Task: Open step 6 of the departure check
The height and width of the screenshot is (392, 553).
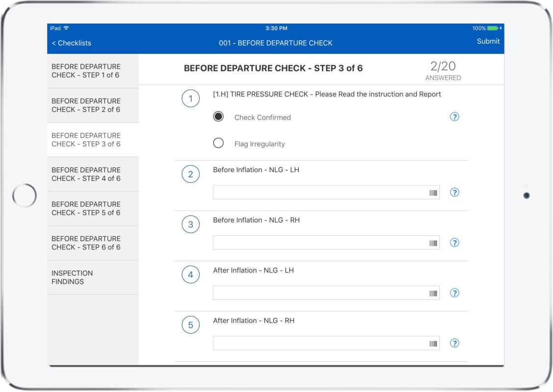Action: click(93, 243)
